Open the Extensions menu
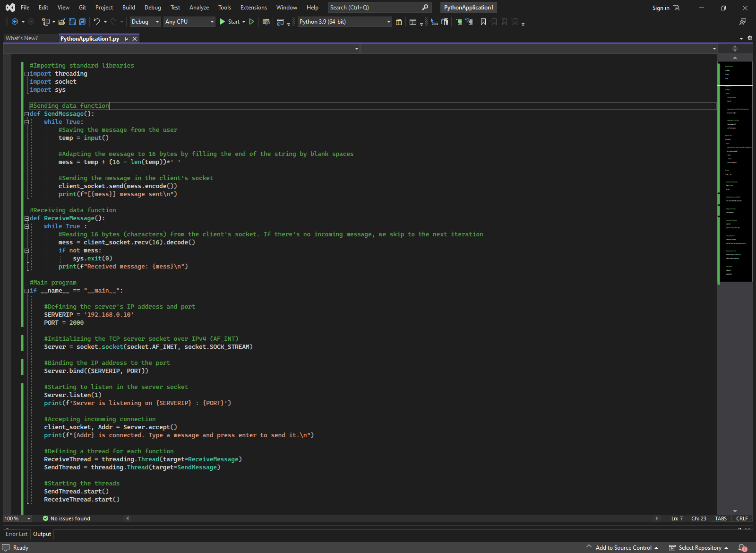The image size is (756, 553). pos(253,8)
